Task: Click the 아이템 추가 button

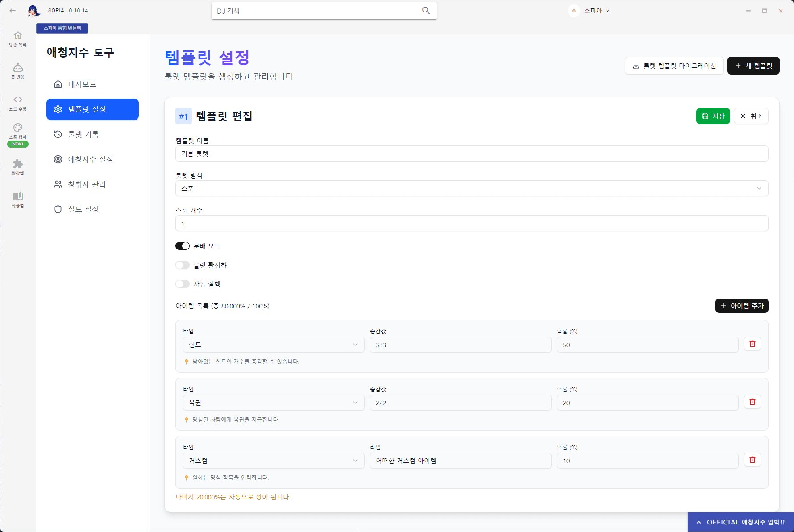Action: pyautogui.click(x=741, y=306)
